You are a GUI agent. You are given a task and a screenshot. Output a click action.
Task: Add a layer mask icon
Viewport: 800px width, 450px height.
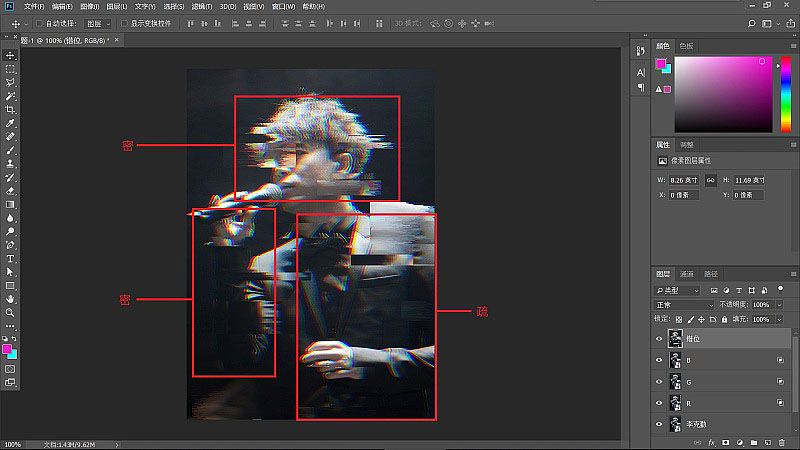pyautogui.click(x=726, y=443)
